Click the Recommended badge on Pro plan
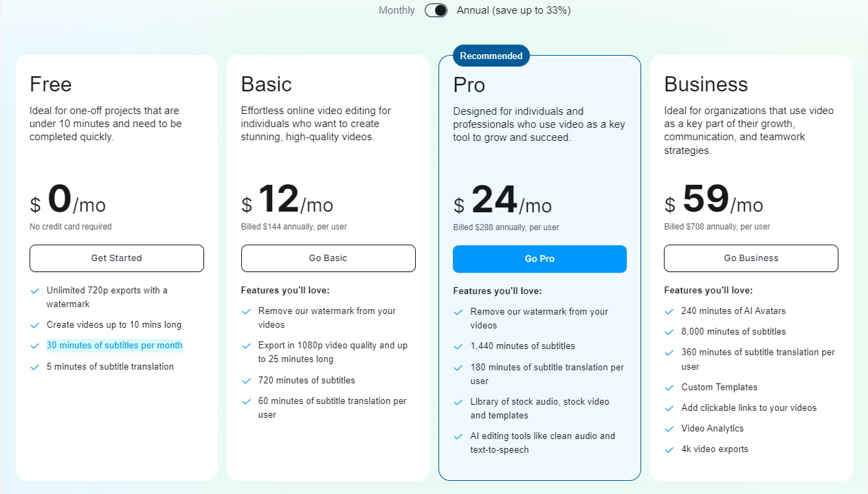 click(491, 56)
